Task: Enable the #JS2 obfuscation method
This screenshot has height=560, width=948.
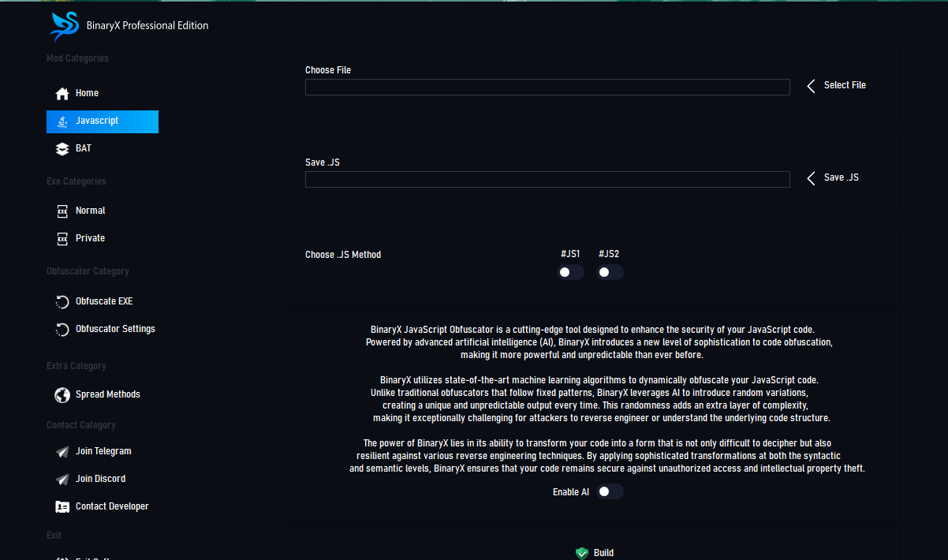Action: 610,271
